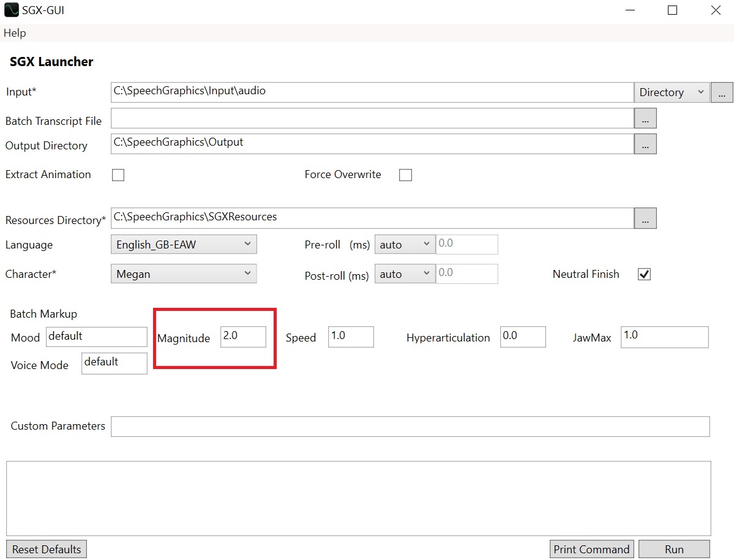Tick the Force Overwrite checkbox
Image resolution: width=734 pixels, height=560 pixels.
pyautogui.click(x=405, y=175)
